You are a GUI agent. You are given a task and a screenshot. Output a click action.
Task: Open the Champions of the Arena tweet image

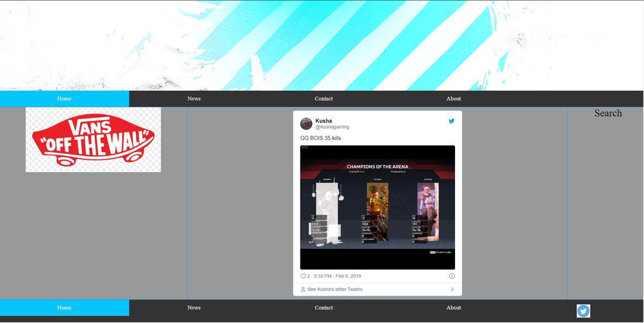click(x=377, y=207)
